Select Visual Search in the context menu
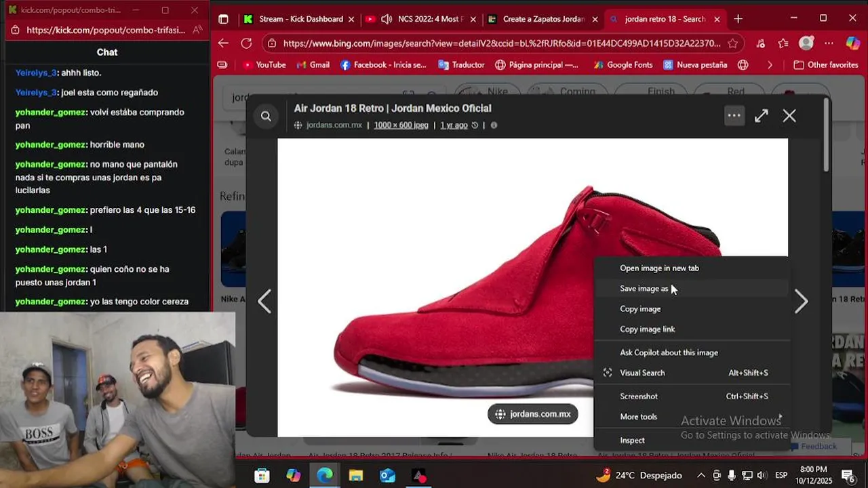 [692, 373]
